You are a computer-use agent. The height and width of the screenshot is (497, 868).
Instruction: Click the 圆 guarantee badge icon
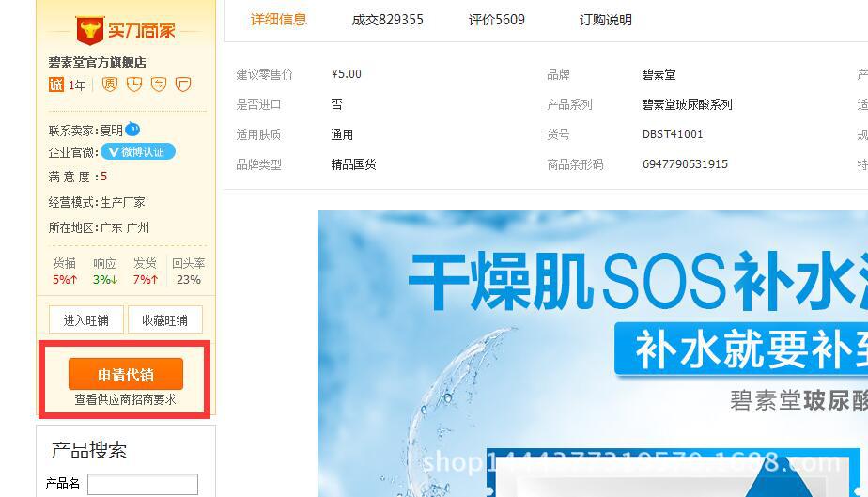(x=110, y=85)
